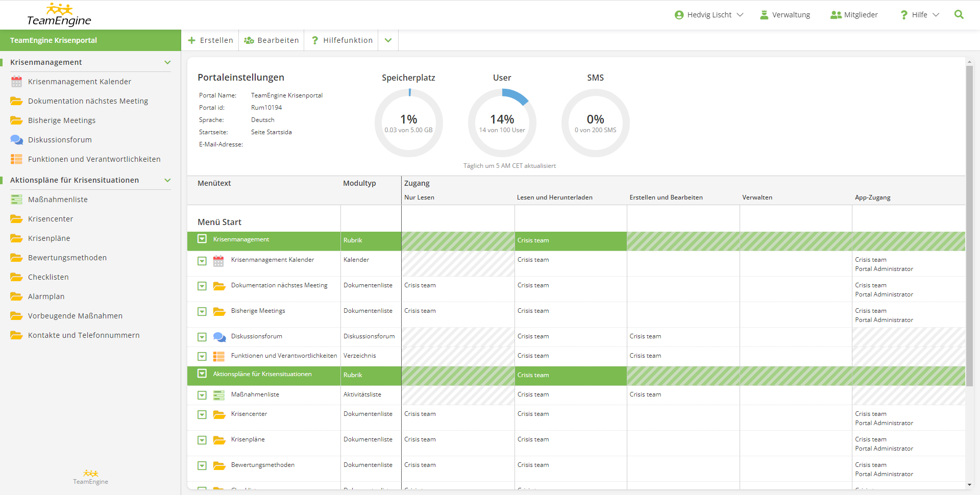This screenshot has height=495, width=980.
Task: Click sidebar Checklisten folder icon
Action: (16, 277)
